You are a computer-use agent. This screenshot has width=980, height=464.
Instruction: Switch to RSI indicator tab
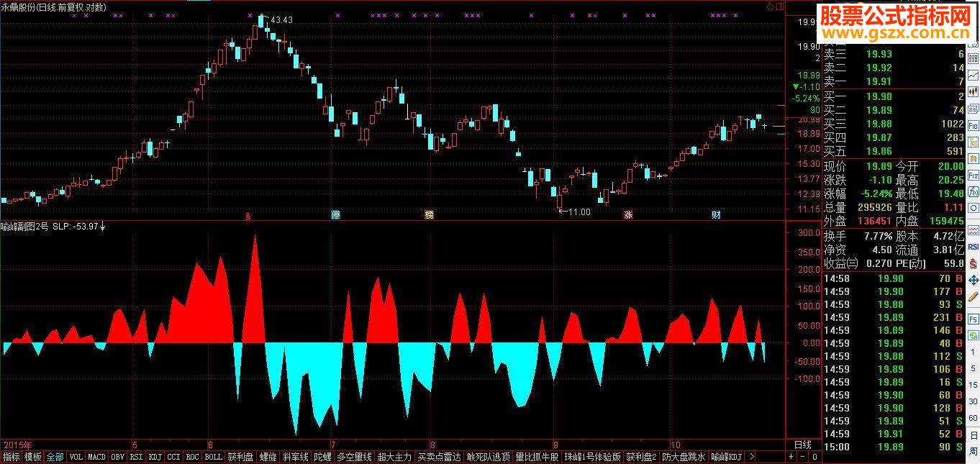click(x=136, y=457)
